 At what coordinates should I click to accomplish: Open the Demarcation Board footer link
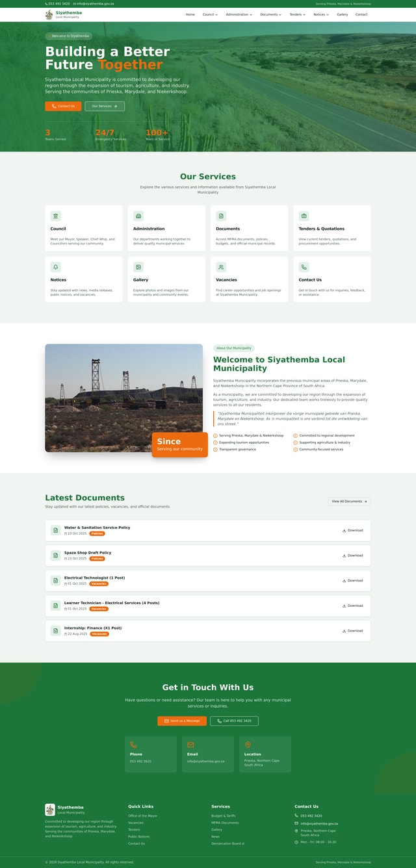coord(227,843)
